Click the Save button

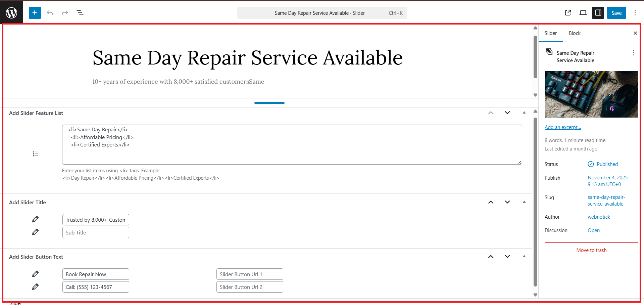(616, 13)
